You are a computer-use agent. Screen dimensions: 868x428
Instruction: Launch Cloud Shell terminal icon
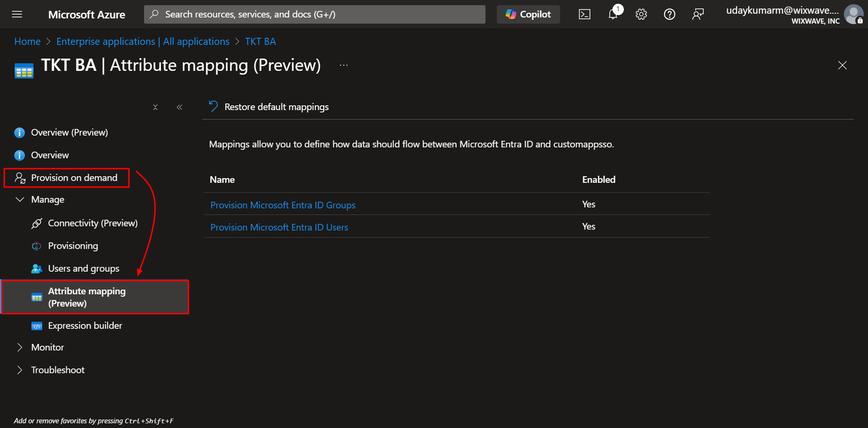point(585,14)
